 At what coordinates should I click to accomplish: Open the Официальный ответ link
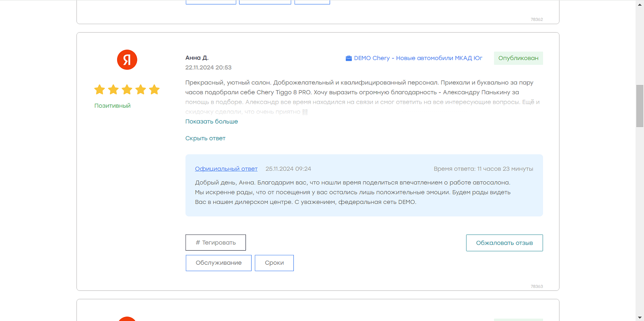(x=226, y=169)
